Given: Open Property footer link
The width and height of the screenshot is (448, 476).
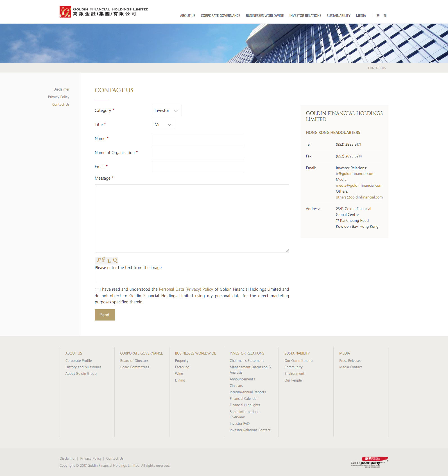Looking at the screenshot, I should click(182, 361).
